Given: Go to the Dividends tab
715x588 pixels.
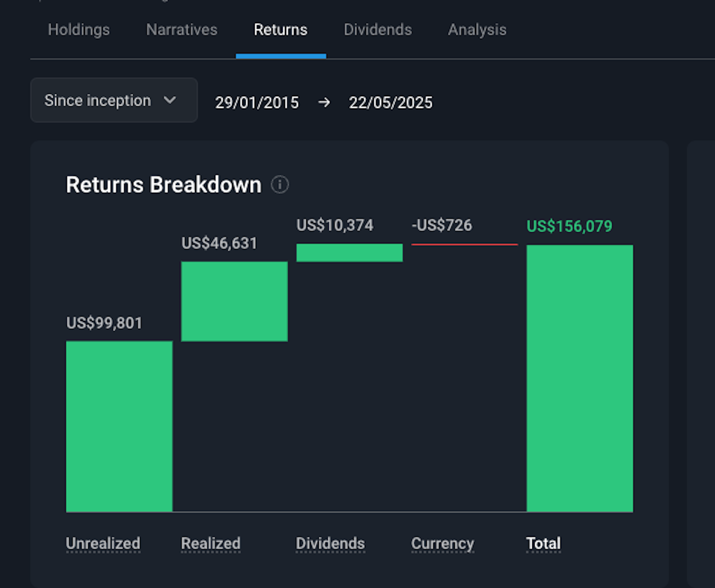Looking at the screenshot, I should pos(378,30).
